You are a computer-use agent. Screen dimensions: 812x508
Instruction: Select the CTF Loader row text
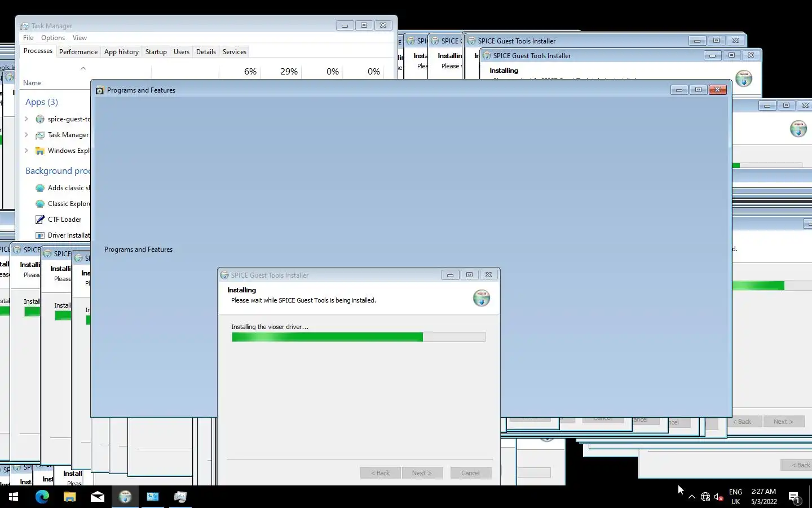coord(64,220)
